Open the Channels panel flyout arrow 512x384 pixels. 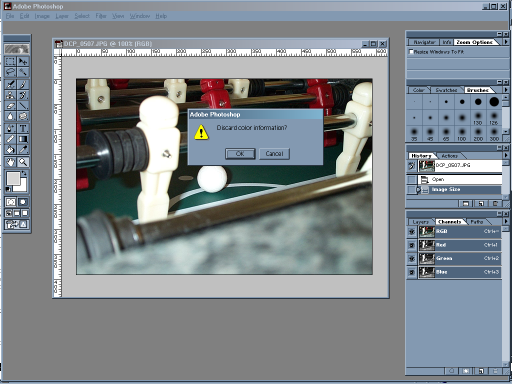(x=506, y=221)
